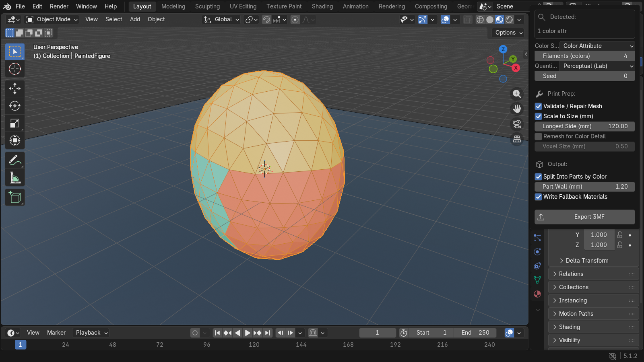Open the viewport Options button
The width and height of the screenshot is (644, 362).
[x=509, y=33]
